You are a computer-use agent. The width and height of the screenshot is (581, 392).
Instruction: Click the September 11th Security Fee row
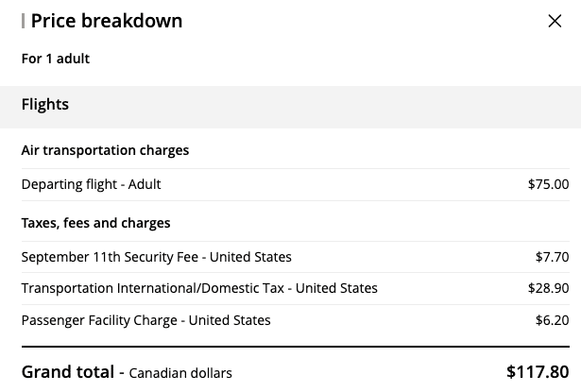pos(157,257)
